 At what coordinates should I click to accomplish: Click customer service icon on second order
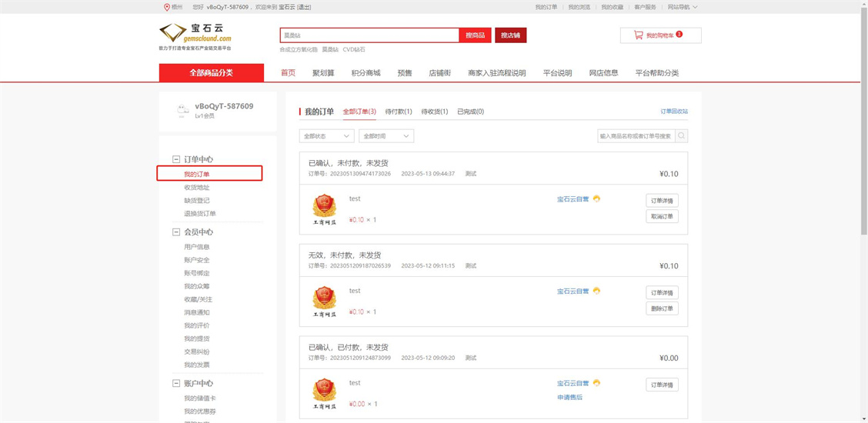click(x=596, y=291)
